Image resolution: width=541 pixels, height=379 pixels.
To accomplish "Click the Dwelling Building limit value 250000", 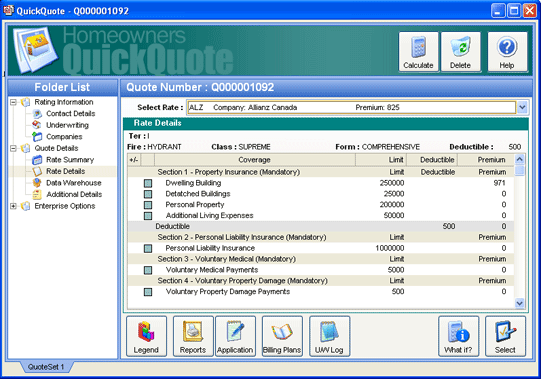I will click(x=392, y=183).
